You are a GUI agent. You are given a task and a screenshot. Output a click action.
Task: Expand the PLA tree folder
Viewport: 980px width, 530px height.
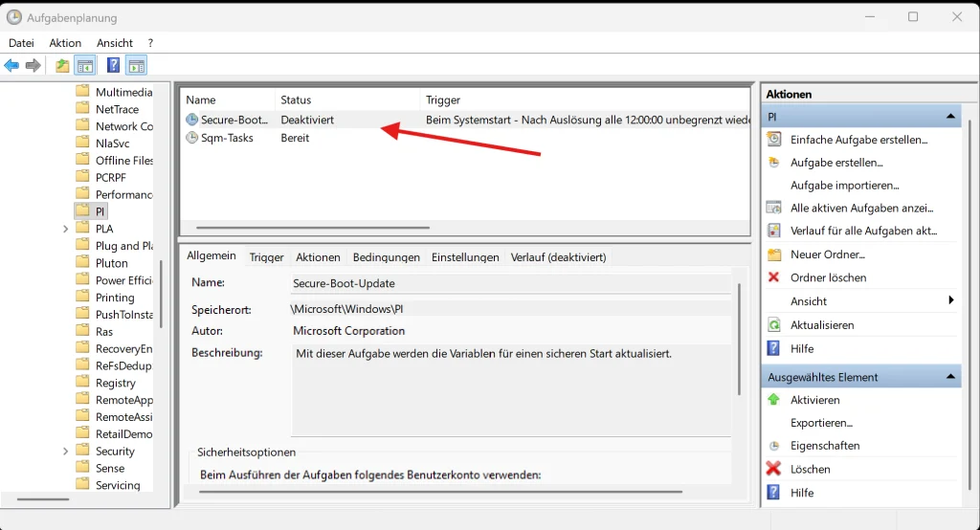tap(65, 229)
